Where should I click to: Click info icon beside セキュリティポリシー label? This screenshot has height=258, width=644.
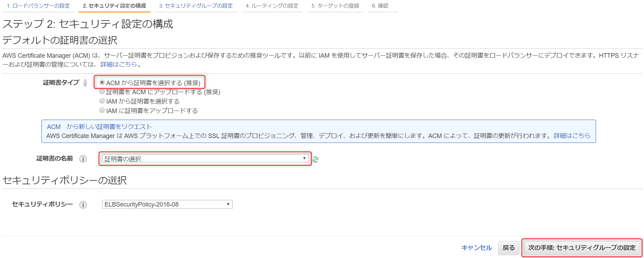click(x=83, y=205)
